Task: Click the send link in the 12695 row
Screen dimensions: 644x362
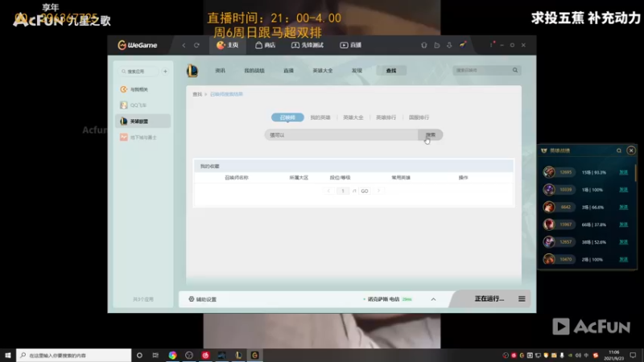Action: [x=623, y=172]
